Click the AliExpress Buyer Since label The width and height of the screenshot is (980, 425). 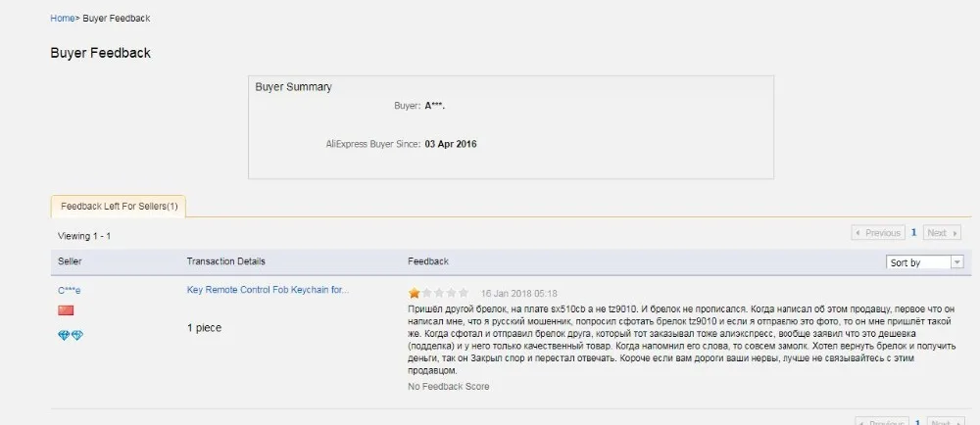click(373, 144)
